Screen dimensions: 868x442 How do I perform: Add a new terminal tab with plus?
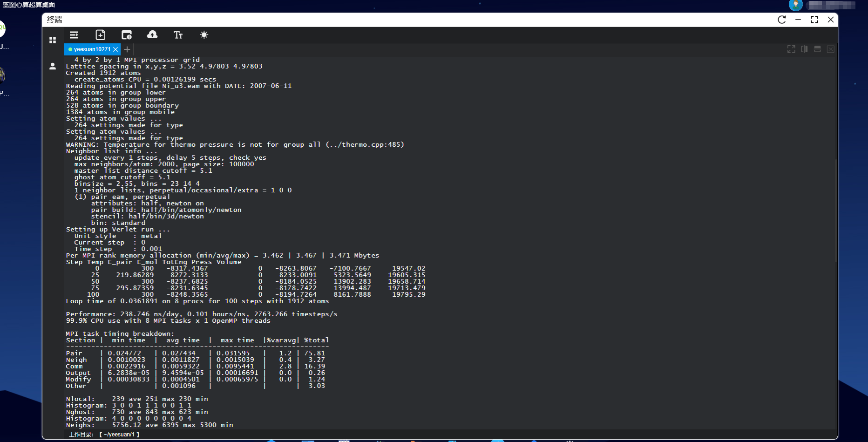coord(127,49)
